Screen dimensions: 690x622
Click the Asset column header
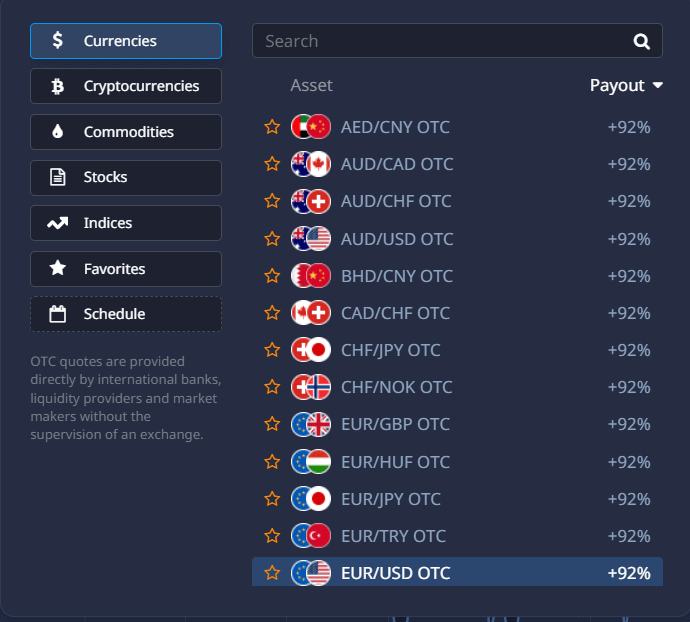click(x=311, y=86)
